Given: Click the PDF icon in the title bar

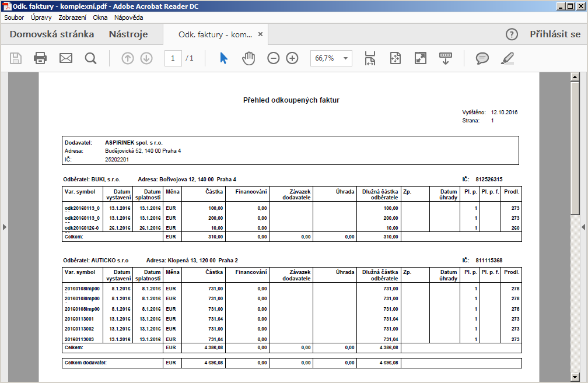Looking at the screenshot, I should 7,6.
